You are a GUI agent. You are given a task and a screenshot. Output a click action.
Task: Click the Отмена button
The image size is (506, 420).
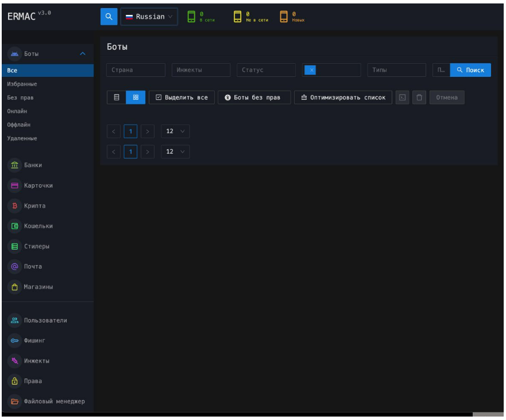447,98
